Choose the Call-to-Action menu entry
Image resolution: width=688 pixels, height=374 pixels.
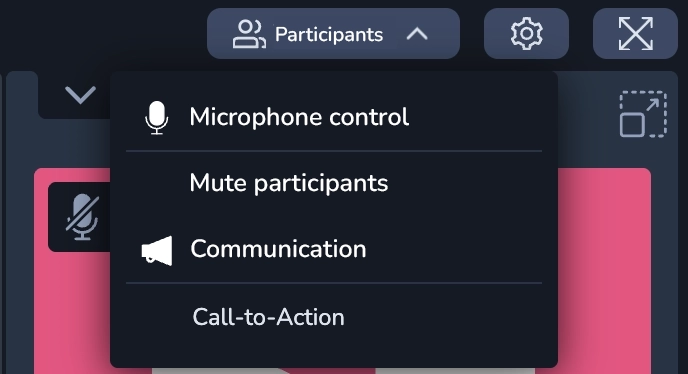coord(269,317)
